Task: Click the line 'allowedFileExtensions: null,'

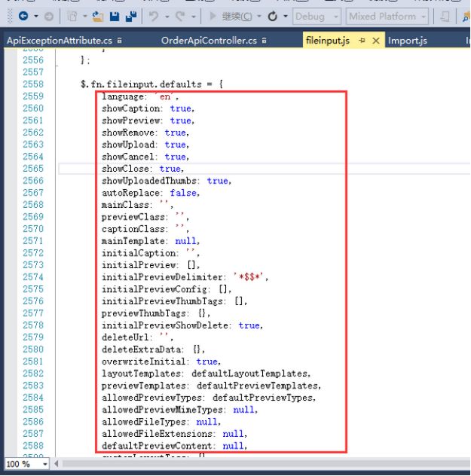Action: [174, 434]
